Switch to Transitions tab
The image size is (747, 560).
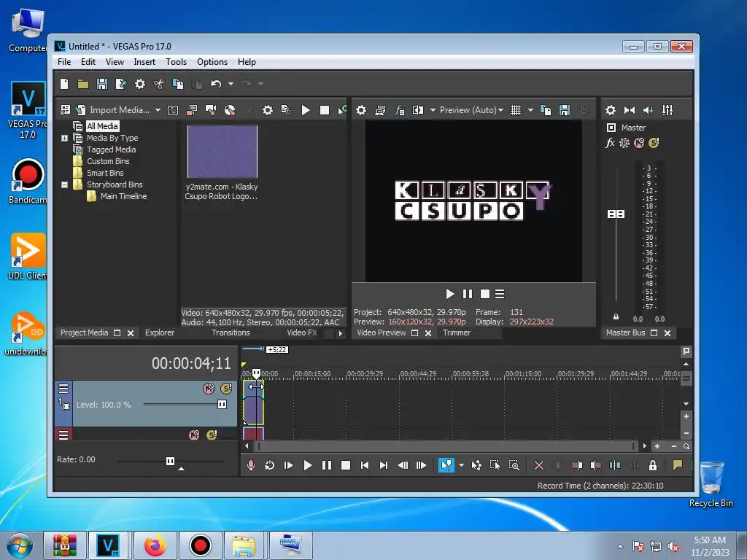tap(231, 332)
